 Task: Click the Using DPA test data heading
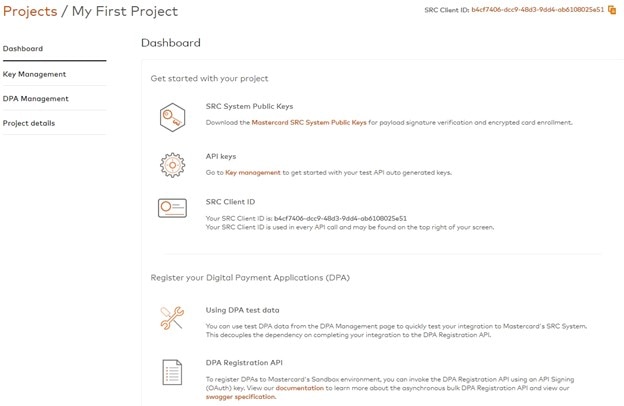(242, 310)
